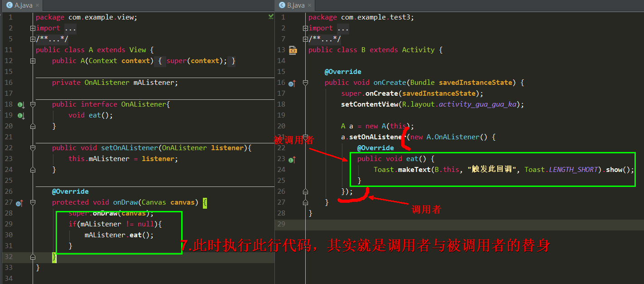Click folded '{ super(context); }' constructor body

coord(195,61)
